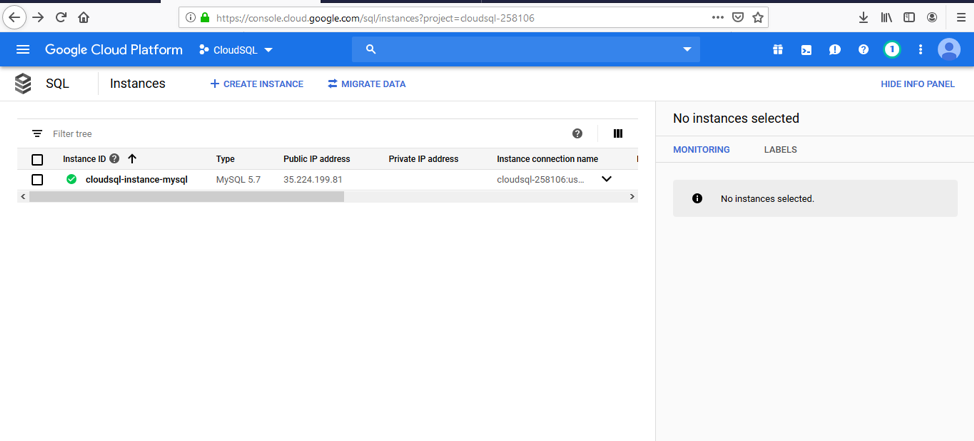The height and width of the screenshot is (441, 974).
Task: Open browser downloads panel
Action: pyautogui.click(x=863, y=17)
